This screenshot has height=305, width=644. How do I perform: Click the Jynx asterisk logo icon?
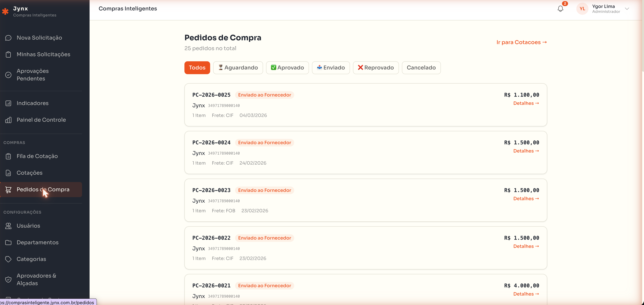(x=5, y=11)
